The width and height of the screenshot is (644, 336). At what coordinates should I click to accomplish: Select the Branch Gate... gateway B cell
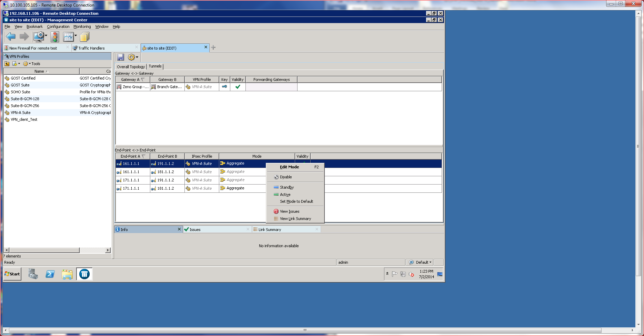tap(167, 87)
